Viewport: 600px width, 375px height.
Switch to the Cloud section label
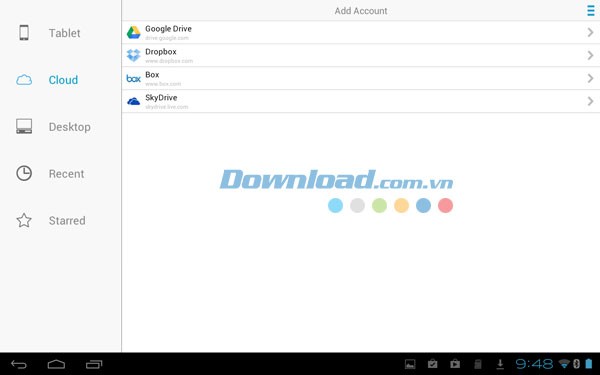[63, 80]
